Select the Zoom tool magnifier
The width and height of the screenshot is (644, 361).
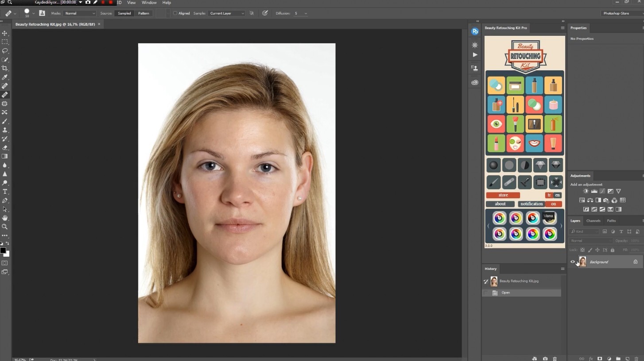click(5, 227)
